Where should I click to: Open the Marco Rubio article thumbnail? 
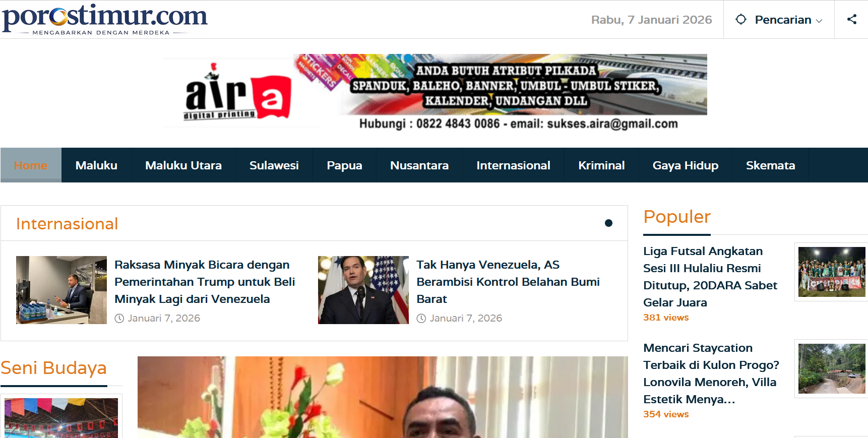pyautogui.click(x=363, y=290)
